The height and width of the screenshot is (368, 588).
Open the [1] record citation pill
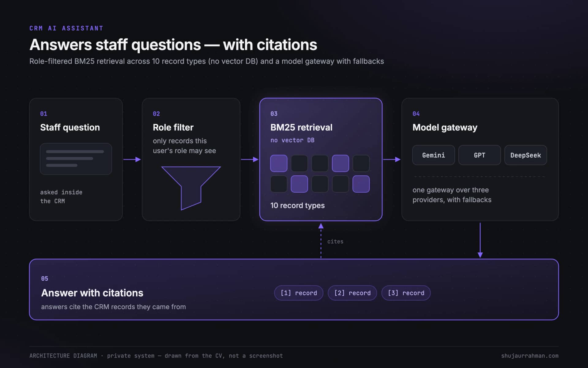click(299, 293)
